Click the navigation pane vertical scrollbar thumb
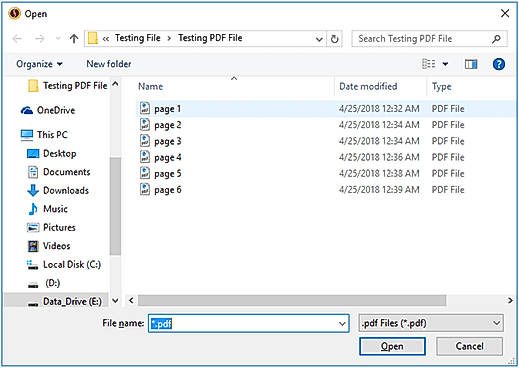 115,206
